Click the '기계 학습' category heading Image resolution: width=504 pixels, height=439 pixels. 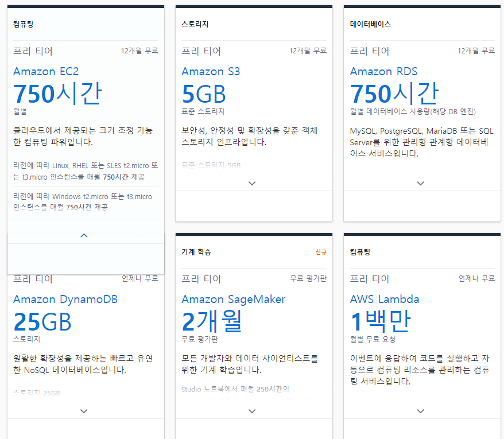click(x=196, y=252)
